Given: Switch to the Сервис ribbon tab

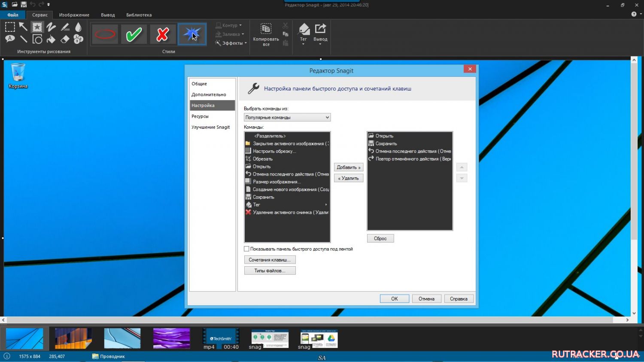Looking at the screenshot, I should point(40,15).
